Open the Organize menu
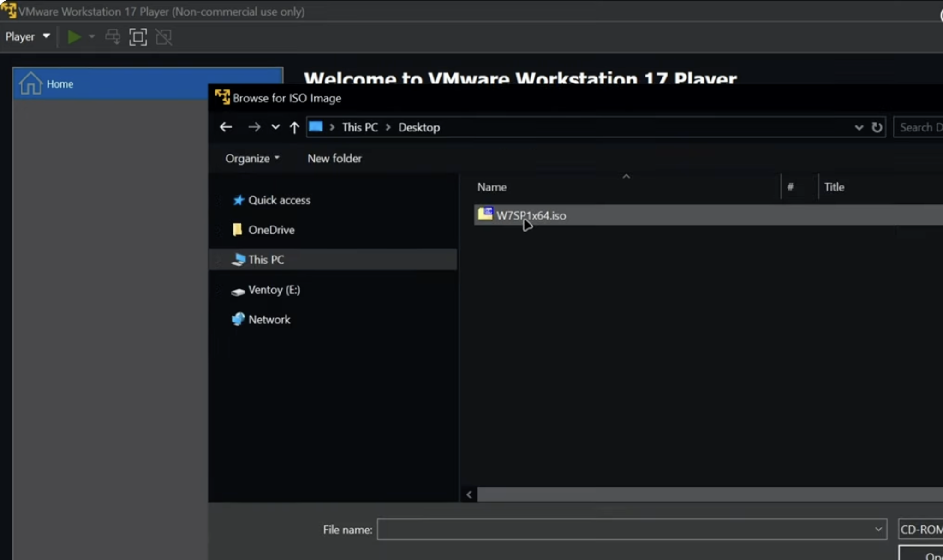 coord(252,158)
